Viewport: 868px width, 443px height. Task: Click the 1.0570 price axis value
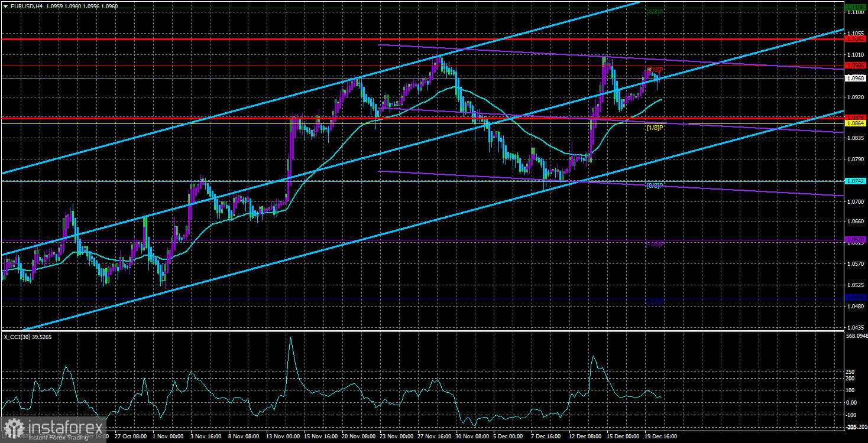tap(856, 264)
